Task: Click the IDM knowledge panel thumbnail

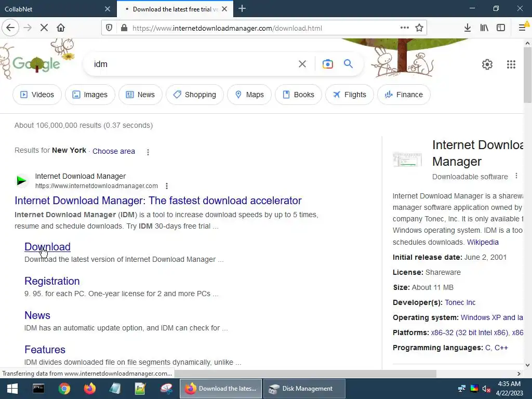Action: point(407,159)
